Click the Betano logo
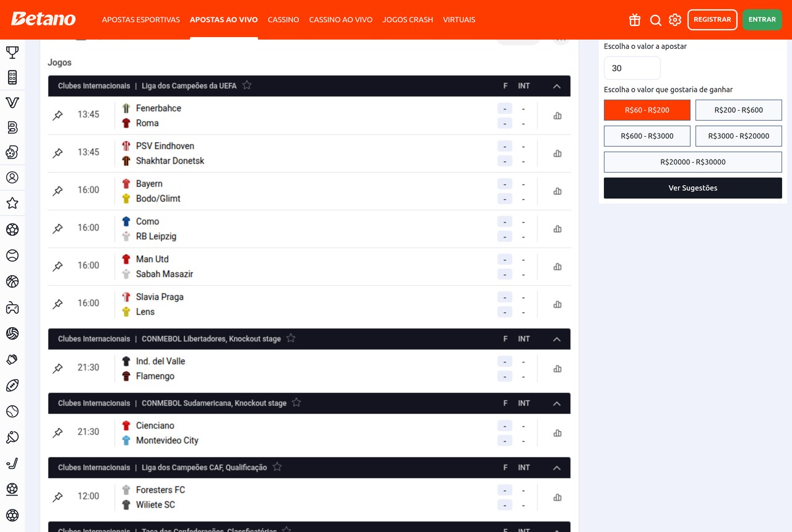 coord(43,19)
